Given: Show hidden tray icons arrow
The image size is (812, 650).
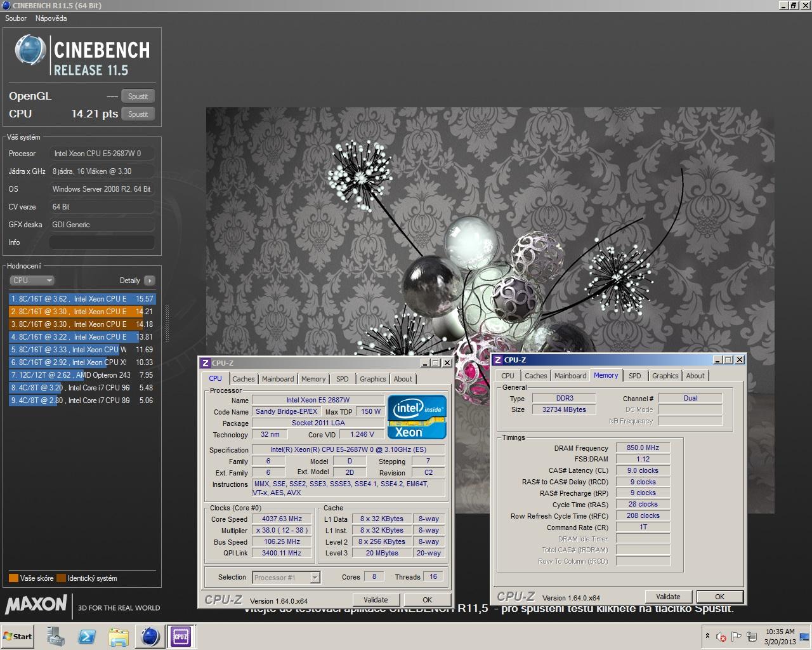Looking at the screenshot, I should [707, 635].
